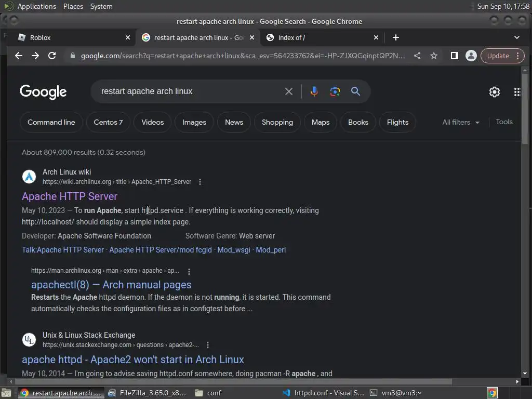Show Images results
Screen dimensions: 532x399
194,122
